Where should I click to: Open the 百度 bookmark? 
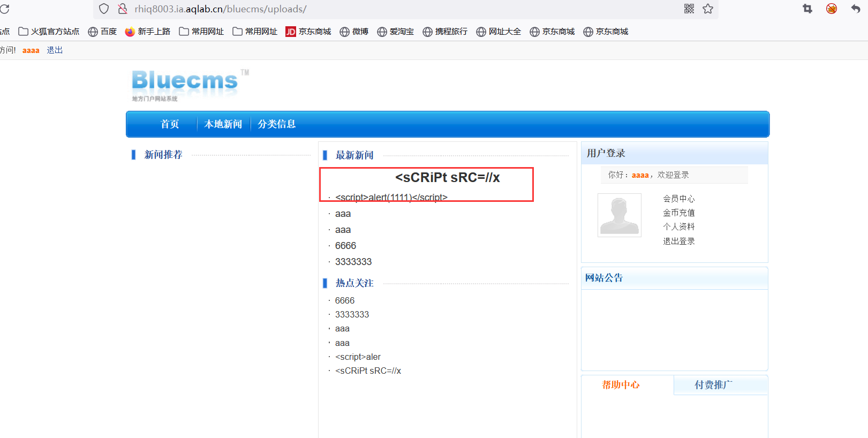(x=102, y=32)
